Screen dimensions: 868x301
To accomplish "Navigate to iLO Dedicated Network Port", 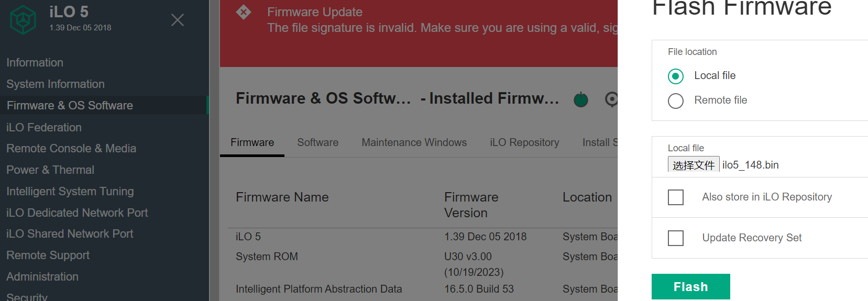I will pos(77,213).
